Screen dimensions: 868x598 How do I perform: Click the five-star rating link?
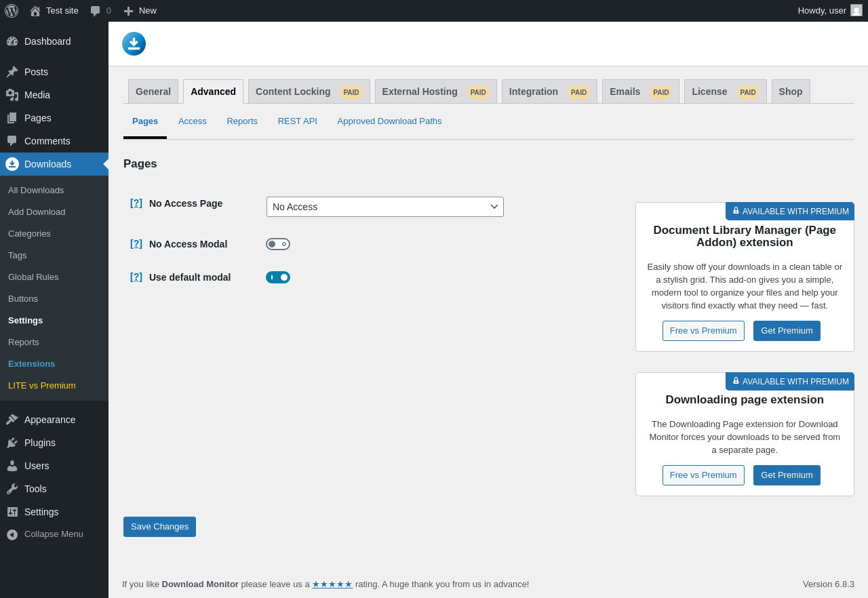(332, 584)
